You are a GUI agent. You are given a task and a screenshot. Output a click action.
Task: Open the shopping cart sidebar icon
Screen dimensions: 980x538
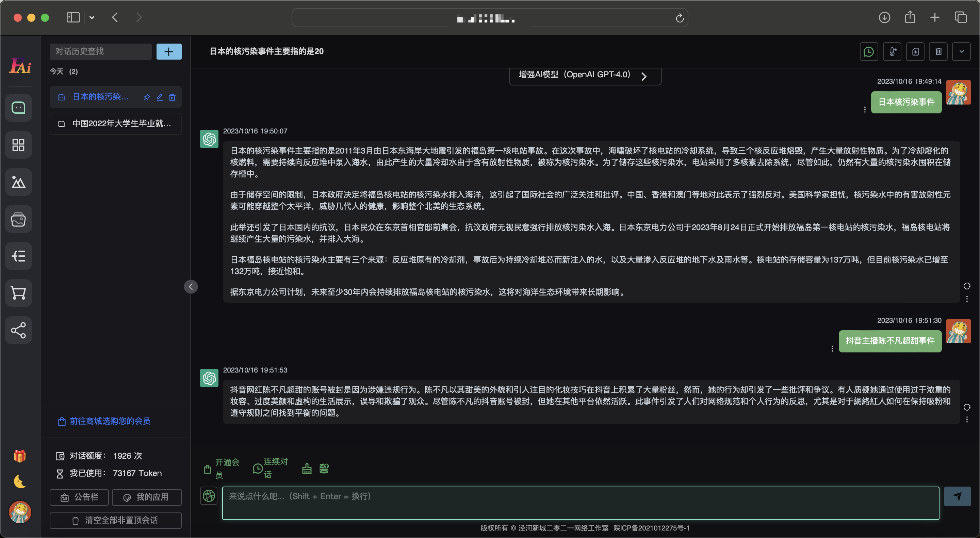(18, 293)
